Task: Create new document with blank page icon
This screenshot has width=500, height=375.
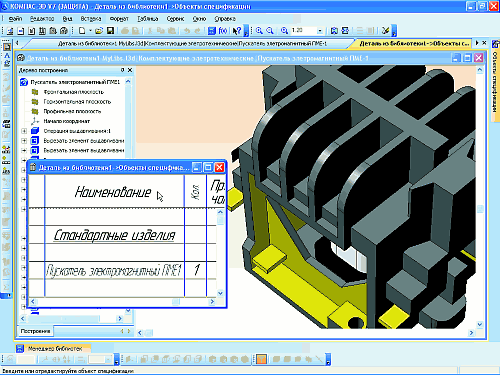Action: [x=82, y=31]
